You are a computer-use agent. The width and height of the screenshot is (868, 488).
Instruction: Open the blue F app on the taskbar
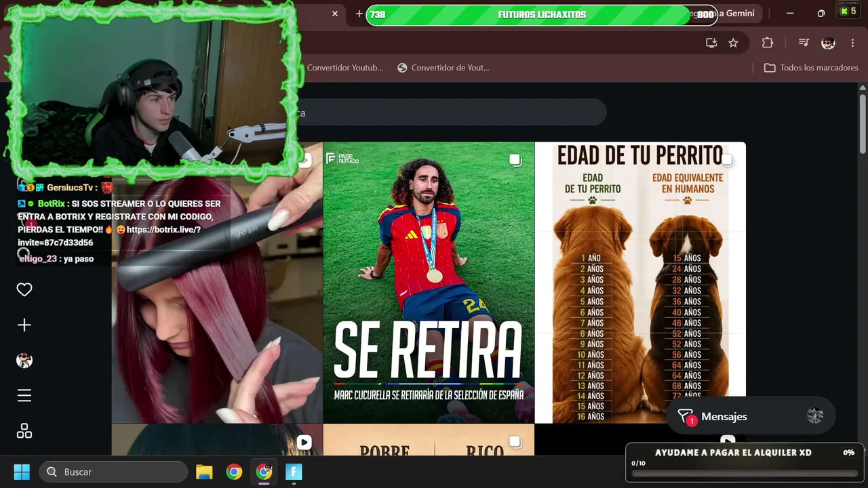tap(294, 472)
